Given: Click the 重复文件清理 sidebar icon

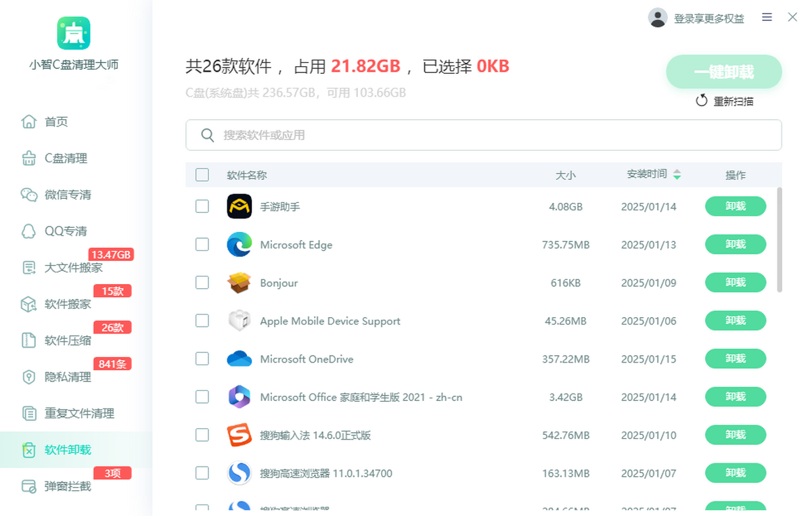Looking at the screenshot, I should pyautogui.click(x=29, y=413).
